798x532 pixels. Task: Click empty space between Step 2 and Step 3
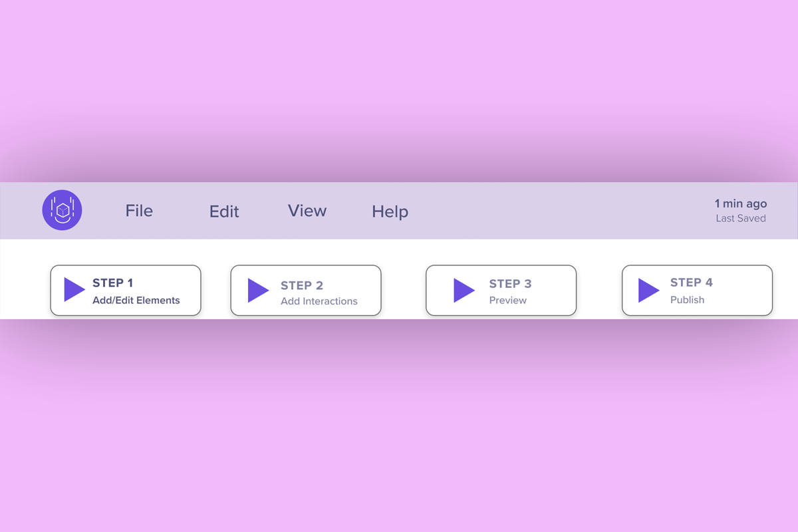pos(403,291)
